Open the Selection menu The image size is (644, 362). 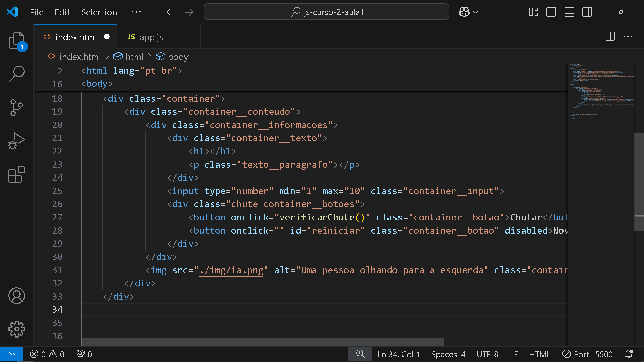click(99, 12)
